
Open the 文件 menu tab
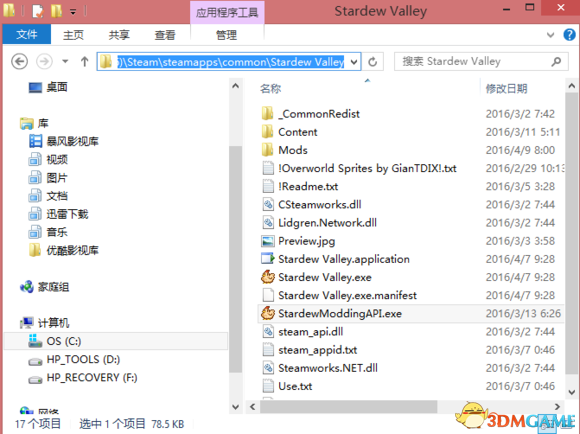pos(27,34)
